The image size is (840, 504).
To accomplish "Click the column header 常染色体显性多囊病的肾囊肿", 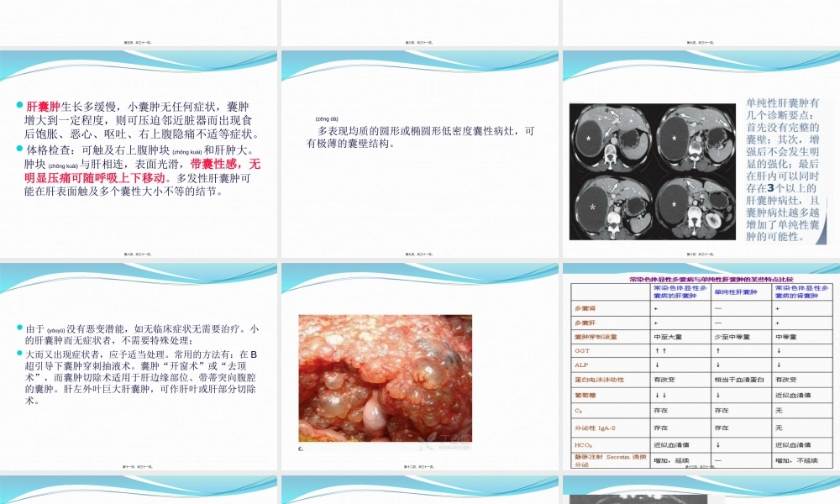I will click(803, 292).
